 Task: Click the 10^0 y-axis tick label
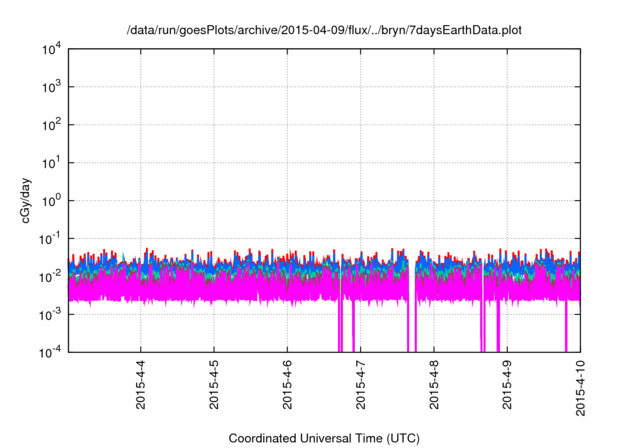(52, 201)
